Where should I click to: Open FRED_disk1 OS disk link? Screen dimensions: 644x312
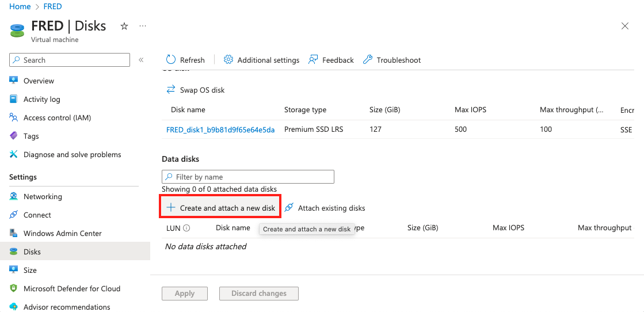pyautogui.click(x=220, y=130)
